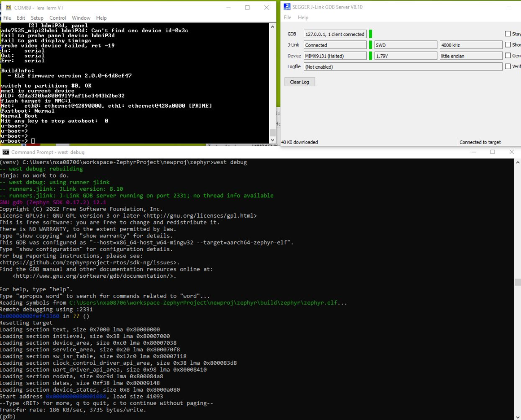The width and height of the screenshot is (521, 420).
Task: Click the gpl.html license URL text
Action: (200, 216)
